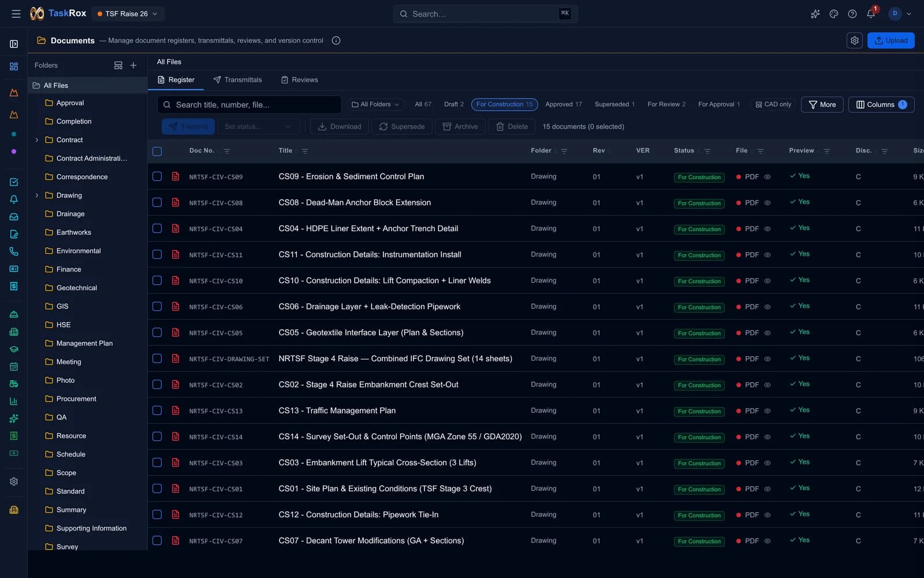Screen dimensions: 924x578
Task: Select all documents header checkbox
Action: (x=157, y=151)
